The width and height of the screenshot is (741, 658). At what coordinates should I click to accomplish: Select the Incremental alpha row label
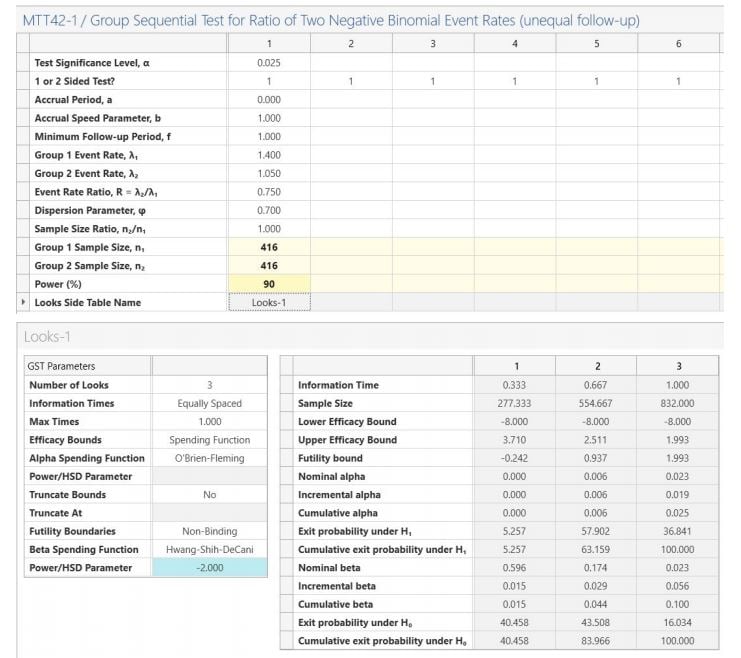tap(339, 494)
